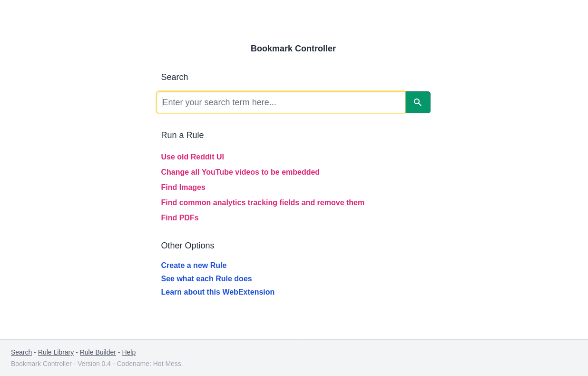Activate the analytics tracking fields removal rule
588x376 pixels.
coord(263,202)
